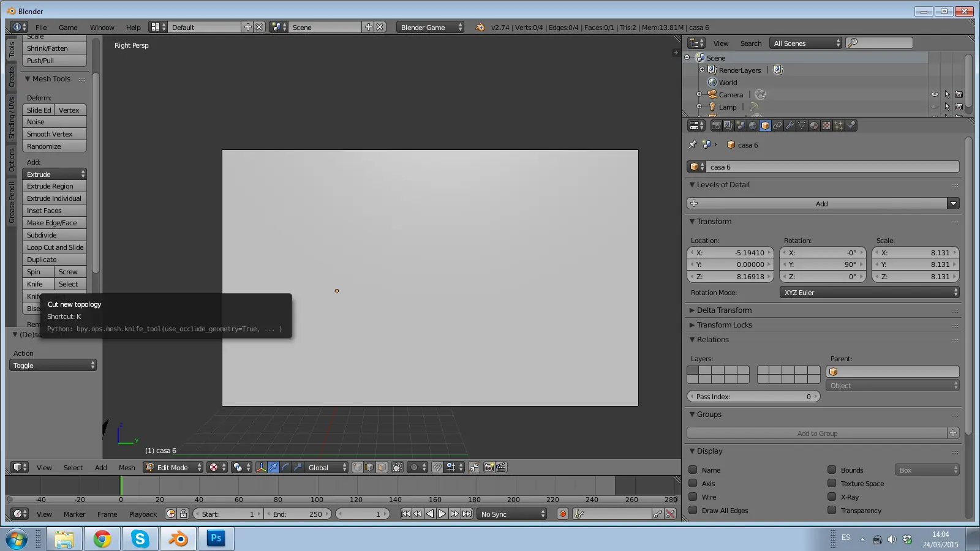The height and width of the screenshot is (551, 980).
Task: Click the Loop Cut and Slide button
Action: [x=55, y=247]
